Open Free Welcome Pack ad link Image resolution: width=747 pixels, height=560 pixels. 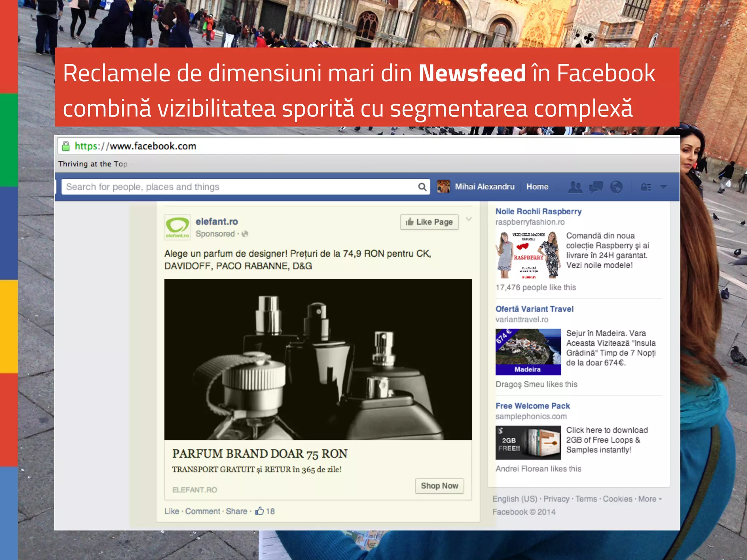(x=533, y=406)
